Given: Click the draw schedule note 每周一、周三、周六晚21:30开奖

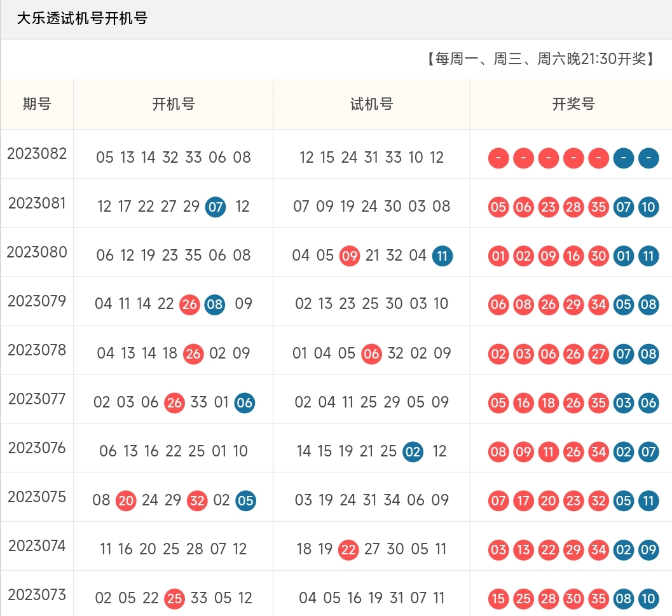Looking at the screenshot, I should pyautogui.click(x=540, y=58).
